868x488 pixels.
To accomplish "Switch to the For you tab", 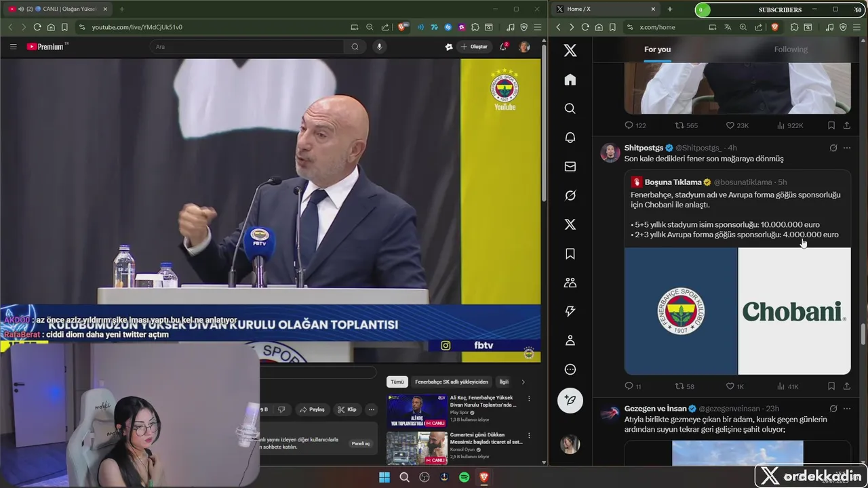I will coord(657,49).
